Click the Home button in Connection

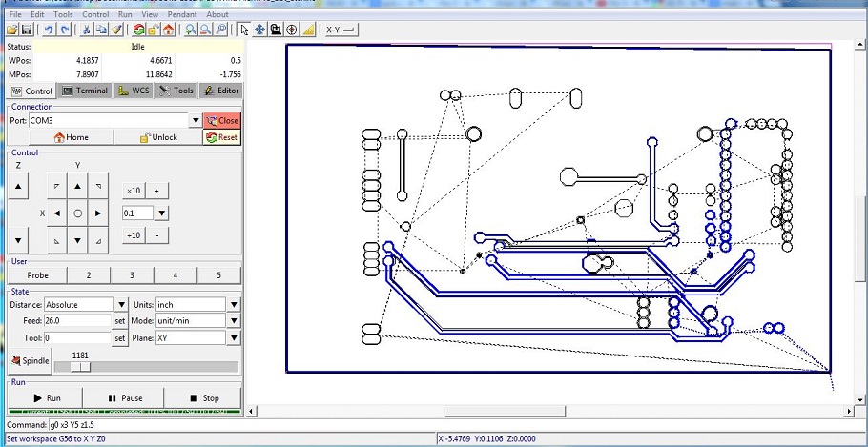(71, 137)
